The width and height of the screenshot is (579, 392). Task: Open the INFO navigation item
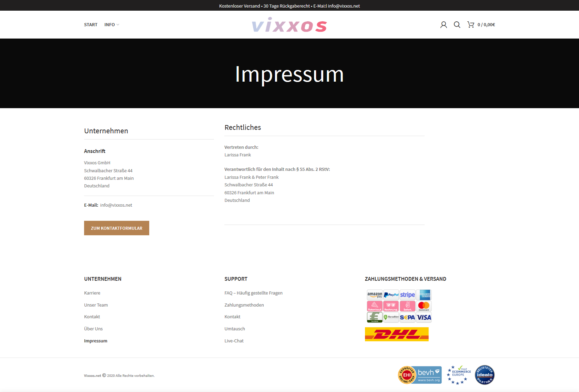click(x=110, y=25)
